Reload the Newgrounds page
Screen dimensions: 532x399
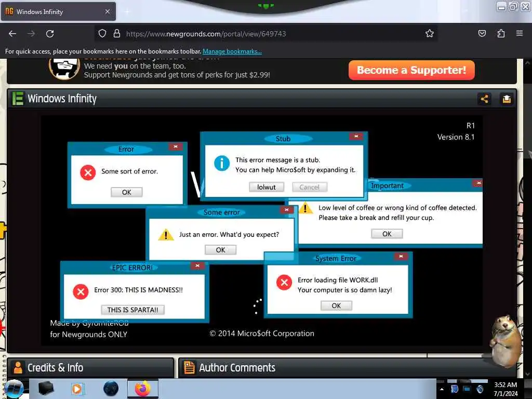click(x=50, y=34)
